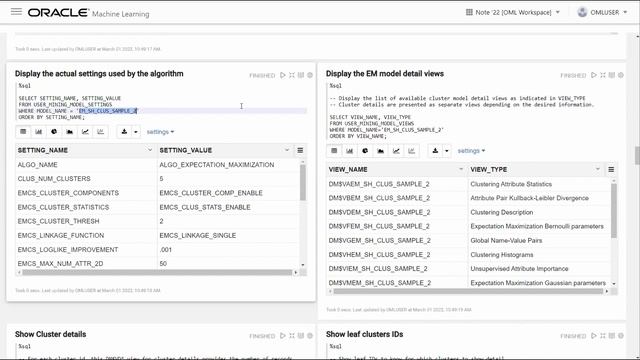This screenshot has width=640, height=360.
Task: Select pie chart view in model views result toolbar
Action: (x=365, y=151)
